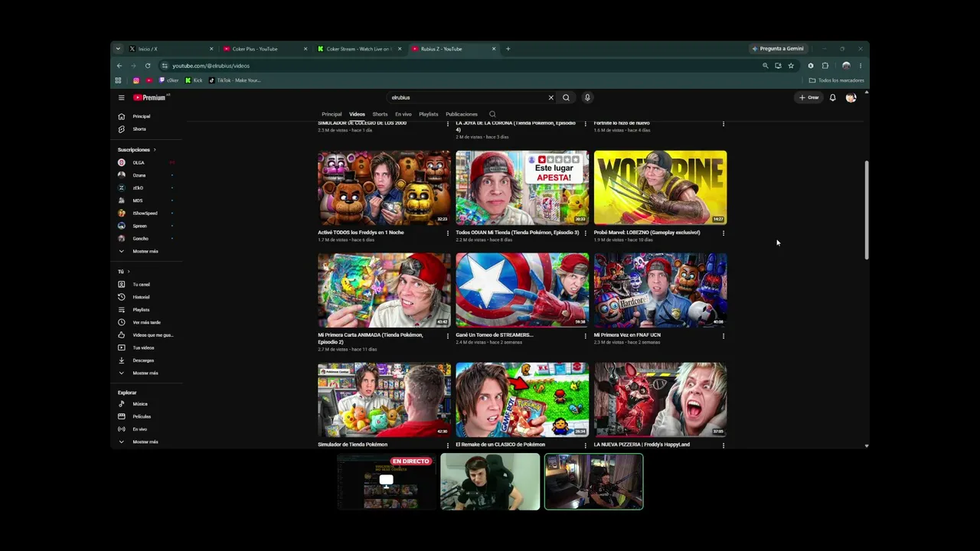Start voice search with the microphone
The width and height of the screenshot is (980, 551).
(587, 97)
